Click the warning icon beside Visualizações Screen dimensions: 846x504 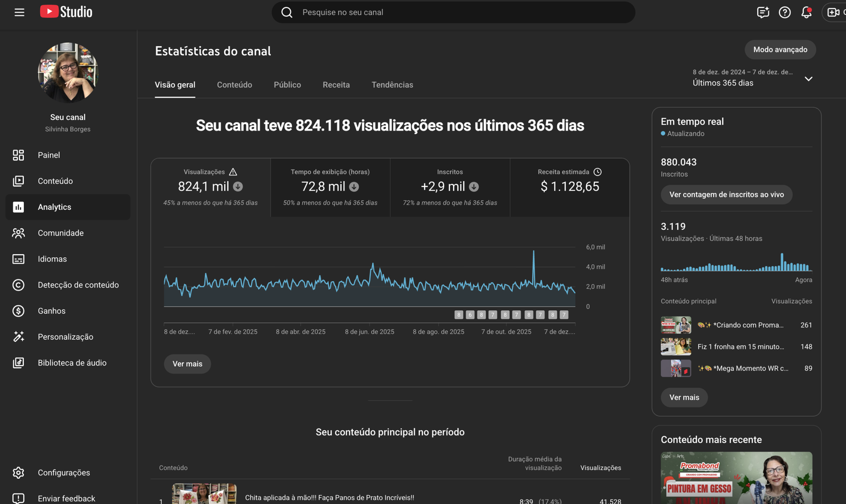pyautogui.click(x=233, y=172)
